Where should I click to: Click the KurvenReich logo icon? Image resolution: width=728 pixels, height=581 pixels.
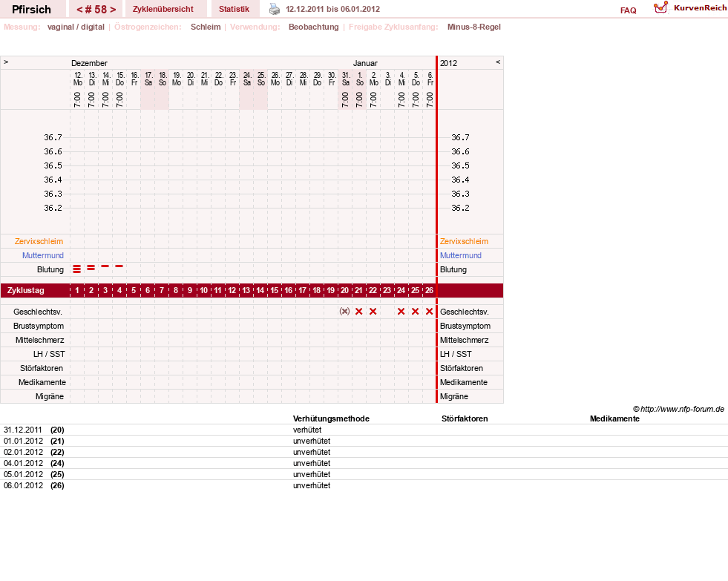660,7
